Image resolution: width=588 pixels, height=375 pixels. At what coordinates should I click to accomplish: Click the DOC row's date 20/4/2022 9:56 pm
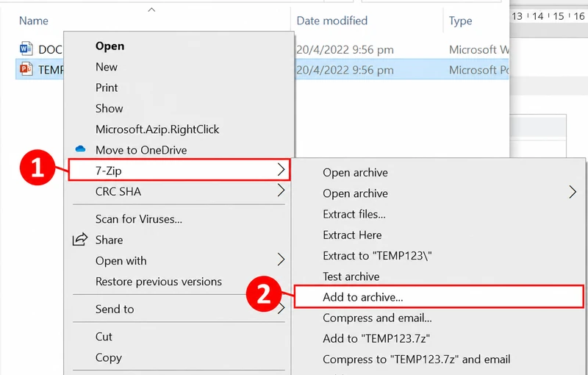[x=345, y=50]
